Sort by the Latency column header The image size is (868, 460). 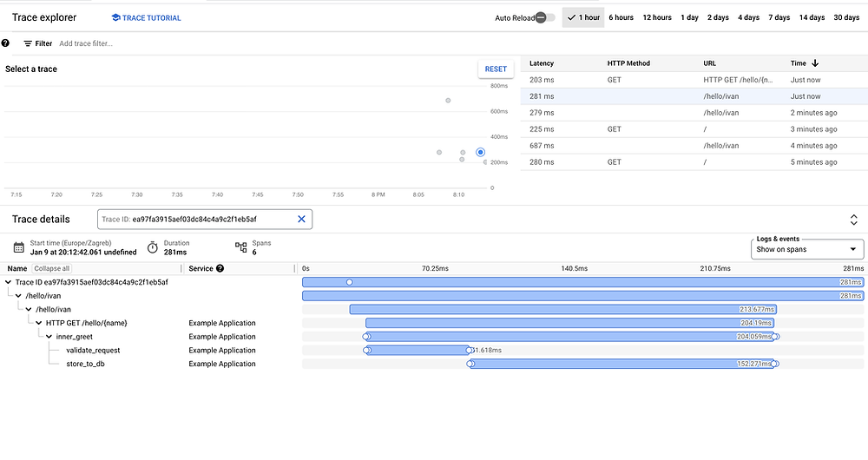point(542,63)
